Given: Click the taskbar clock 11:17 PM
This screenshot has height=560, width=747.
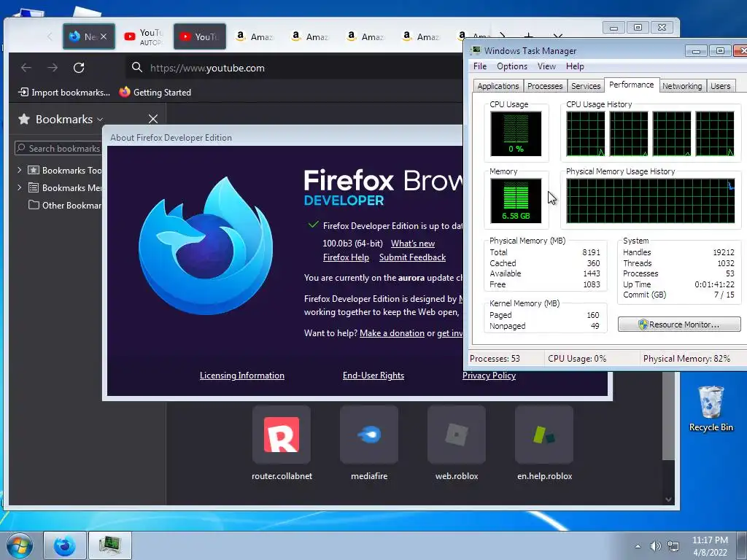Looking at the screenshot, I should [710, 546].
